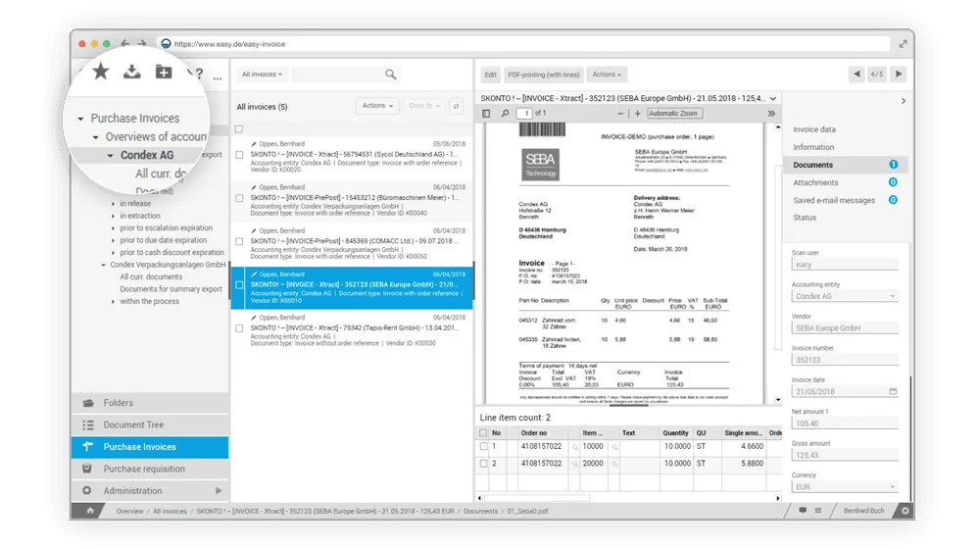This screenshot has width=980, height=549.
Task: Click the Documents breadcrumb link
Action: point(480,512)
